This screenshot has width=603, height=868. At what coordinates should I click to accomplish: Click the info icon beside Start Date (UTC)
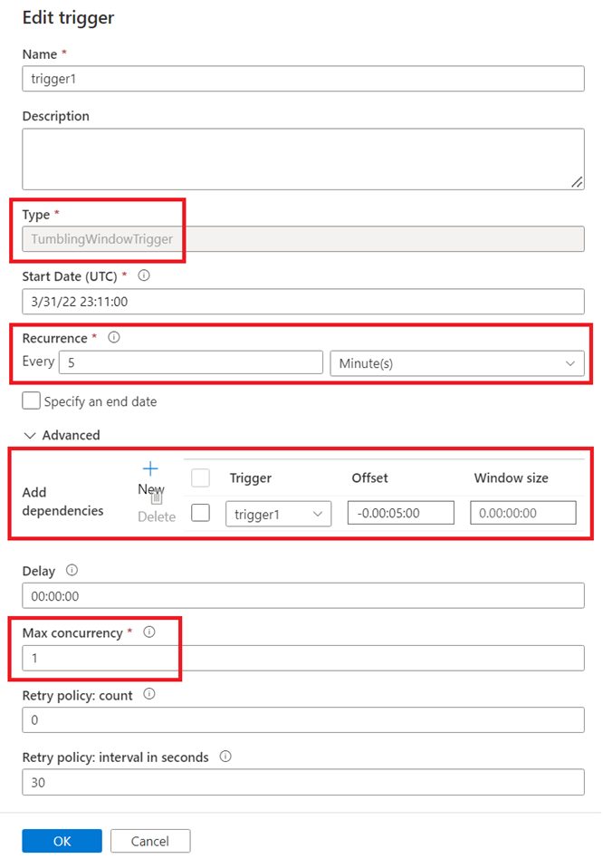point(144,275)
